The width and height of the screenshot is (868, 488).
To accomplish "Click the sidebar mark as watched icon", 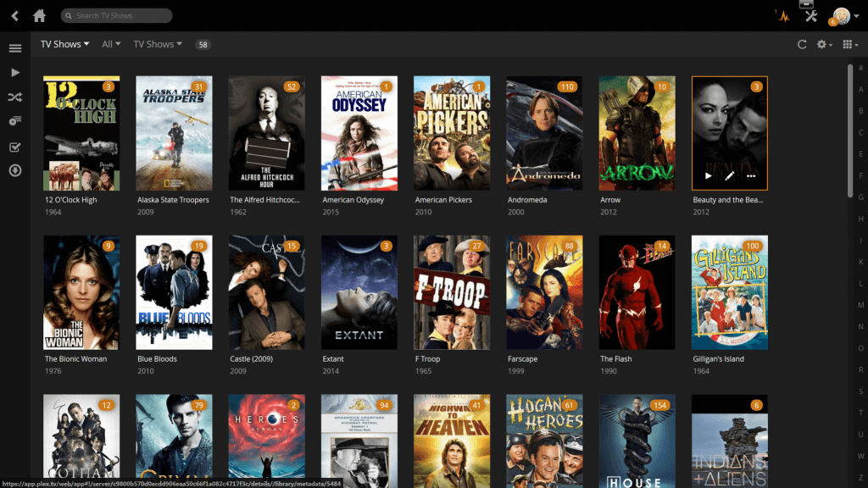I will [x=15, y=147].
